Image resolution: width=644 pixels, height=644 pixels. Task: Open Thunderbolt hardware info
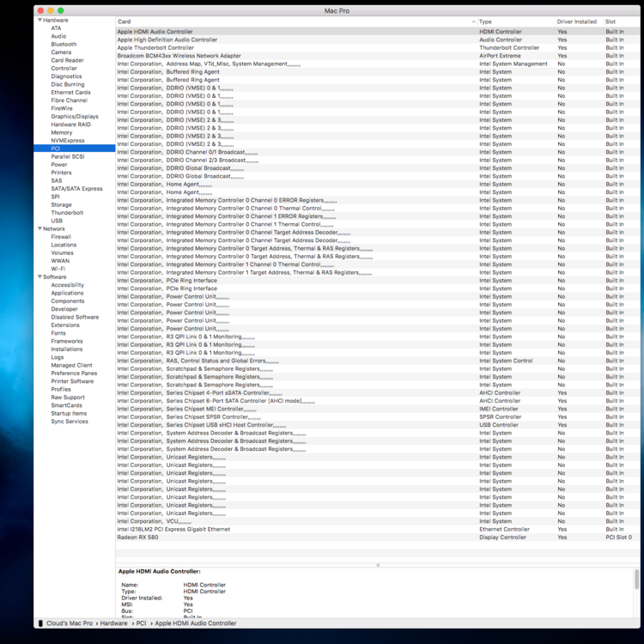pos(67,213)
